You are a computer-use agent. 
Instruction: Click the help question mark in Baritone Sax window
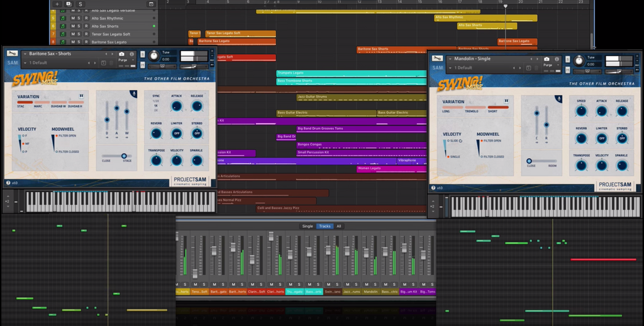point(8,183)
